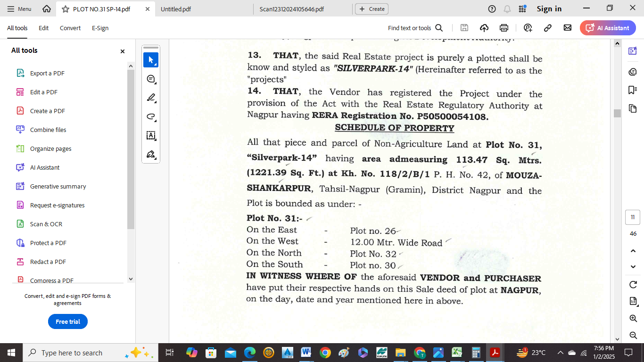Choose the add text box tool
This screenshot has height=362, width=644.
click(x=151, y=135)
